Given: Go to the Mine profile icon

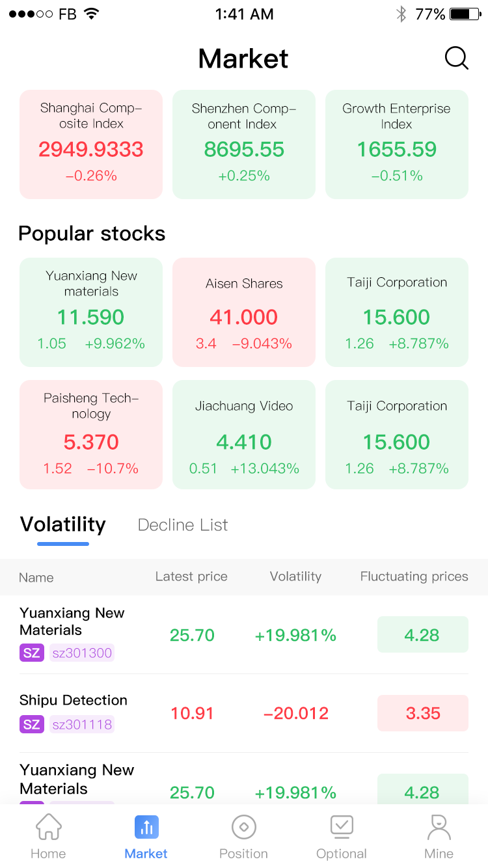Looking at the screenshot, I should [439, 828].
